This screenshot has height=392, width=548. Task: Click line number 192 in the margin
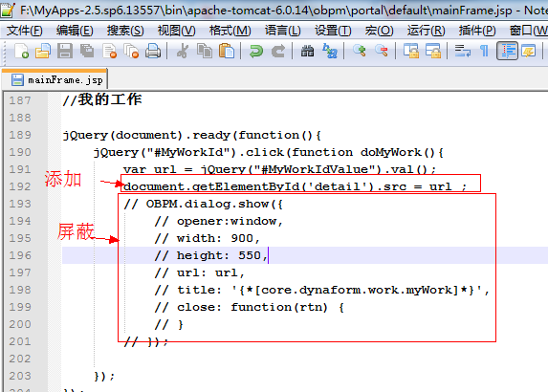20,186
